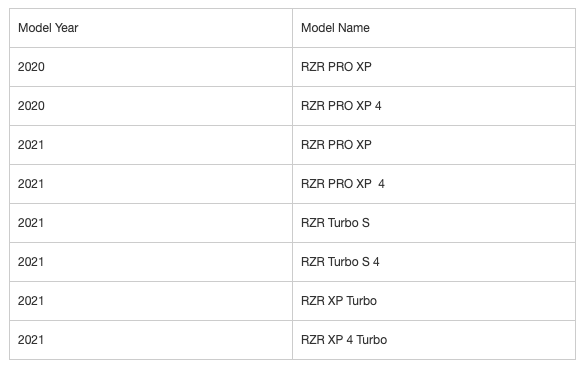Click the Model Name header cell
The width and height of the screenshot is (585, 370).
coord(434,28)
